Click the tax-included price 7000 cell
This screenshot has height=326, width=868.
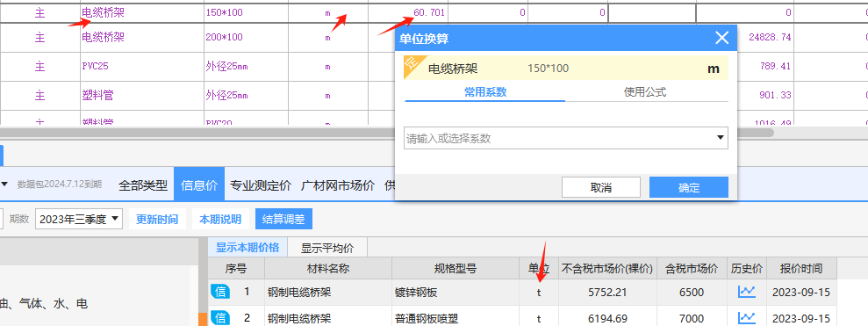point(692,318)
